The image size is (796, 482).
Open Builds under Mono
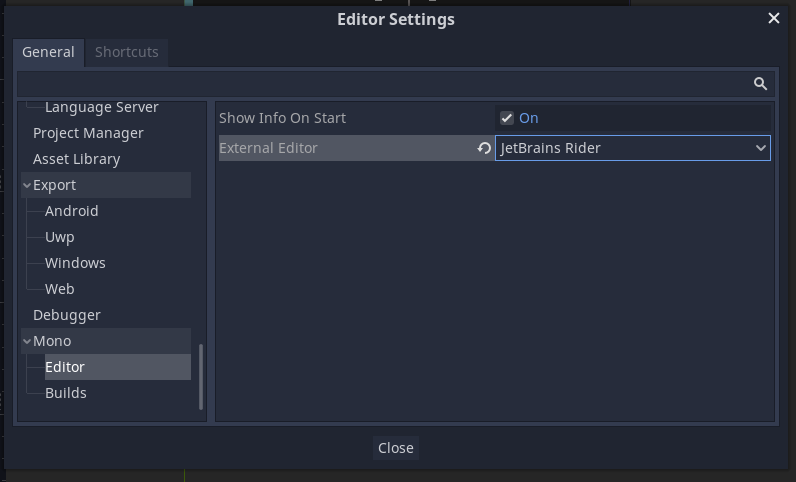(x=65, y=393)
